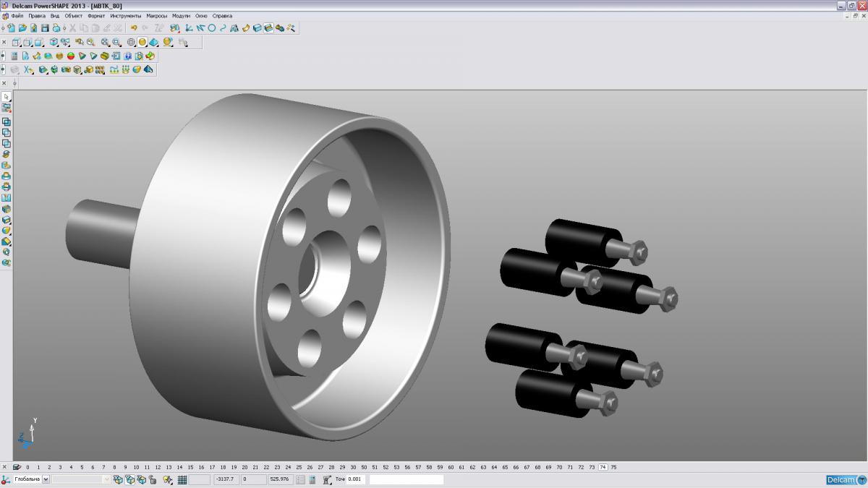Click the X coordinate field showing -3137.7

click(227, 479)
